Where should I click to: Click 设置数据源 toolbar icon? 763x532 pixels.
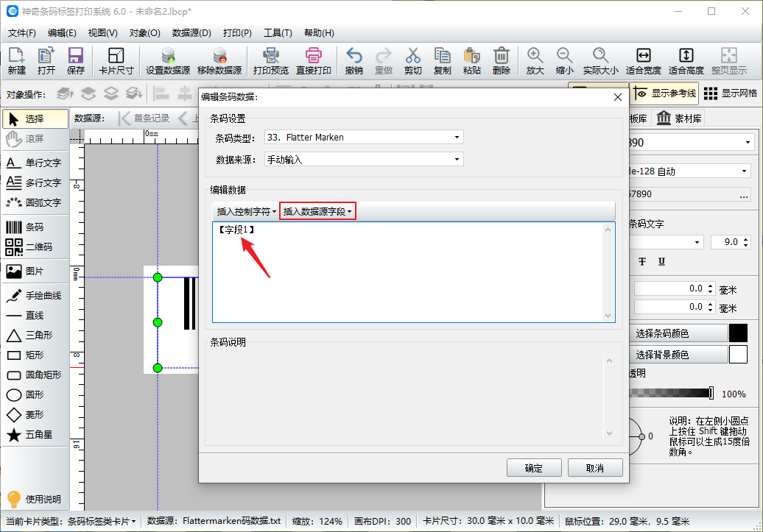(x=168, y=61)
